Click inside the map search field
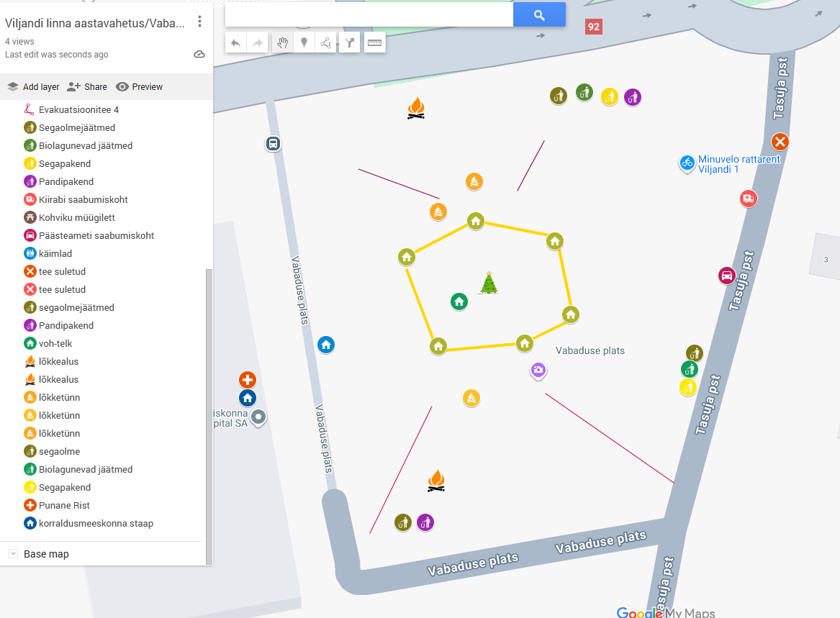This screenshot has height=618, width=840. click(369, 15)
